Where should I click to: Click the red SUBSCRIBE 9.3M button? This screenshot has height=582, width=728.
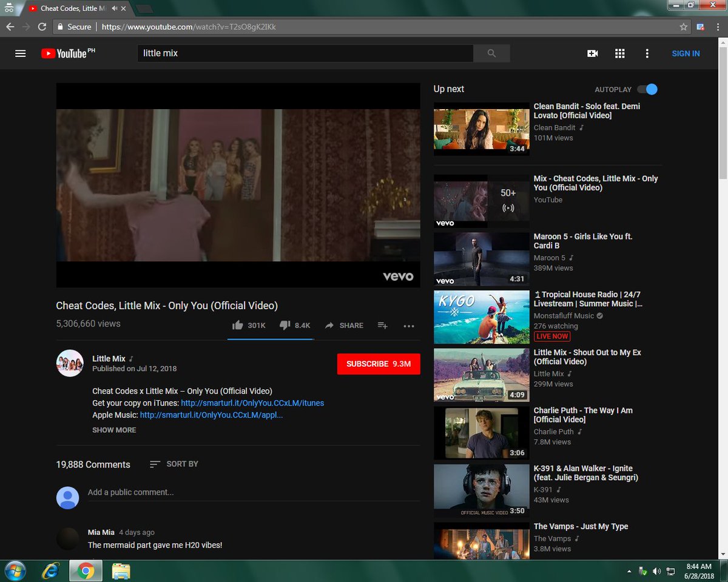pyautogui.click(x=379, y=364)
